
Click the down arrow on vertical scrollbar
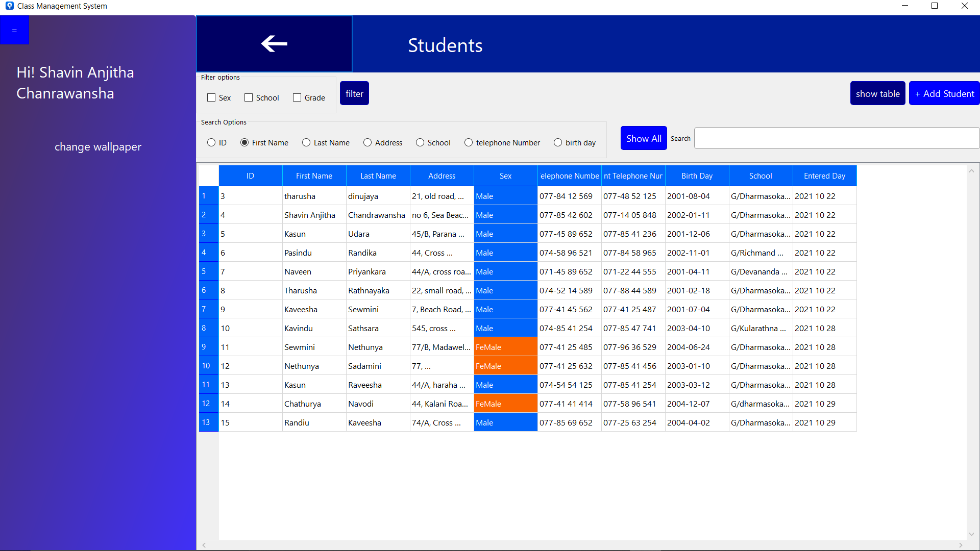tap(972, 535)
